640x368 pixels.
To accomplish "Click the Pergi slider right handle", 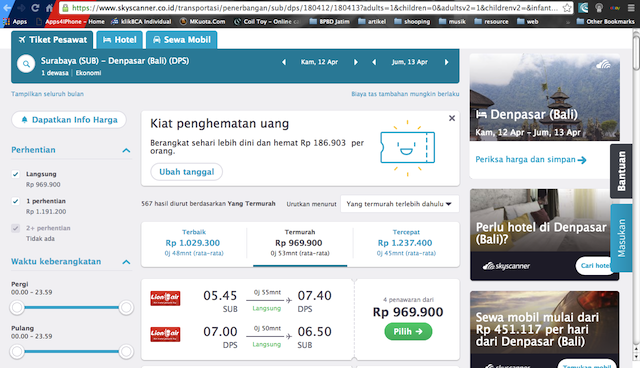I will pos(126,308).
